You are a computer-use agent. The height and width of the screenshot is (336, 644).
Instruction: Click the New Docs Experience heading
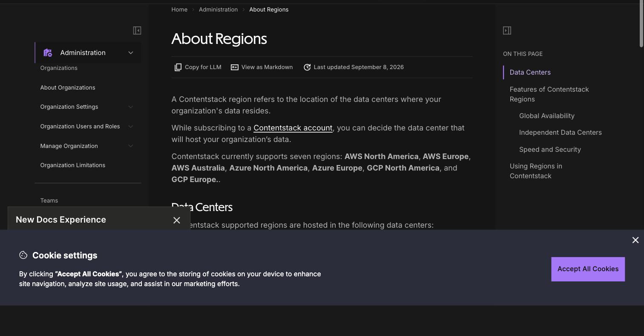[61, 220]
